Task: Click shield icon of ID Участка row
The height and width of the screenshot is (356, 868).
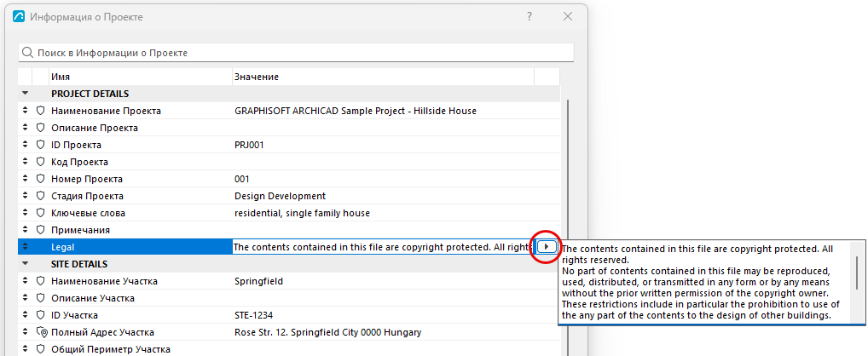Action: point(40,315)
